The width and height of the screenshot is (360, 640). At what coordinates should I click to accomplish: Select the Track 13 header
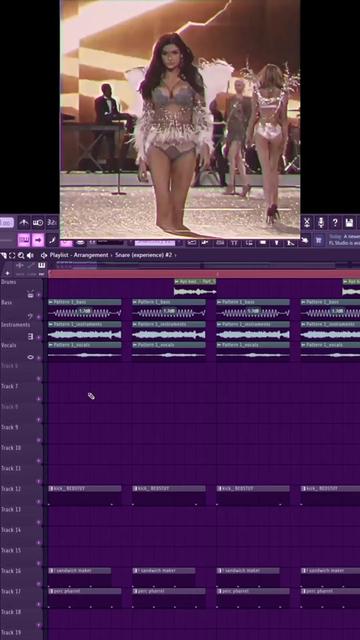21,516
